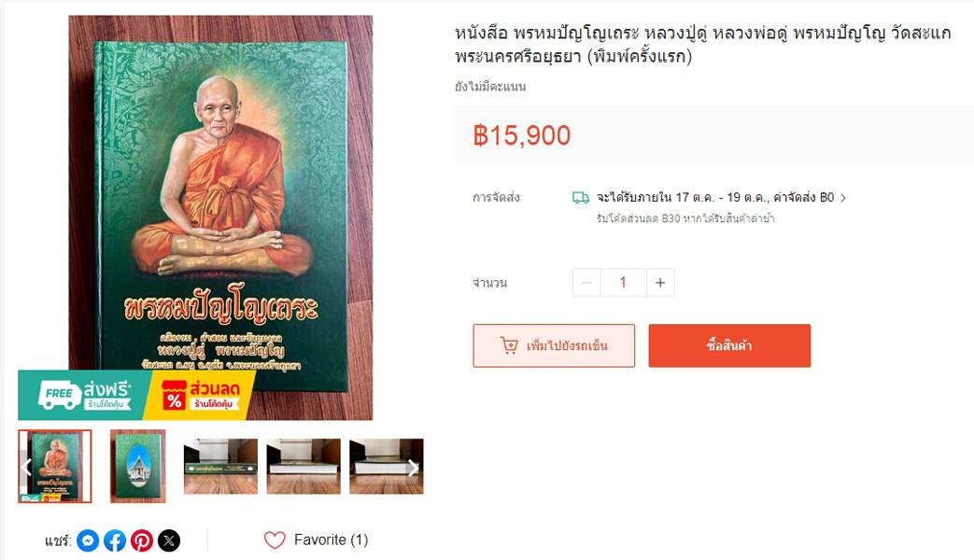Click the quantity input field
Screen dimensions: 974x560
pos(623,283)
